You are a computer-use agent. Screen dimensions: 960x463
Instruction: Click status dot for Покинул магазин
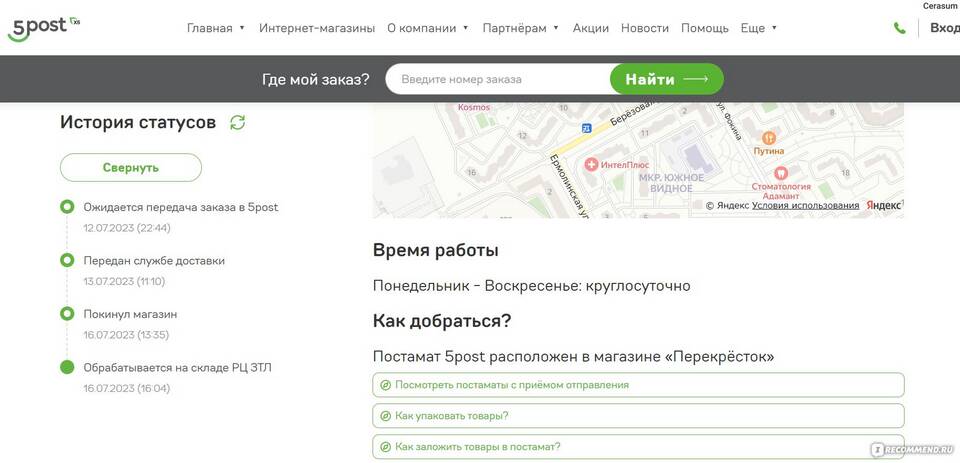coord(67,314)
